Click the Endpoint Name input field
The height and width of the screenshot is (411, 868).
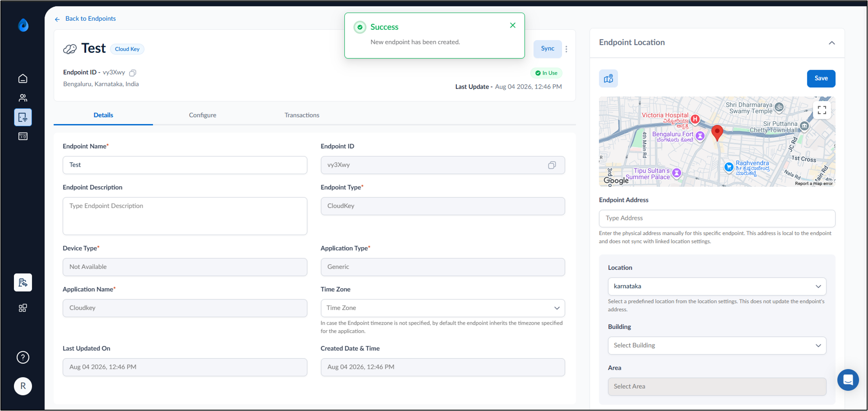coord(185,165)
